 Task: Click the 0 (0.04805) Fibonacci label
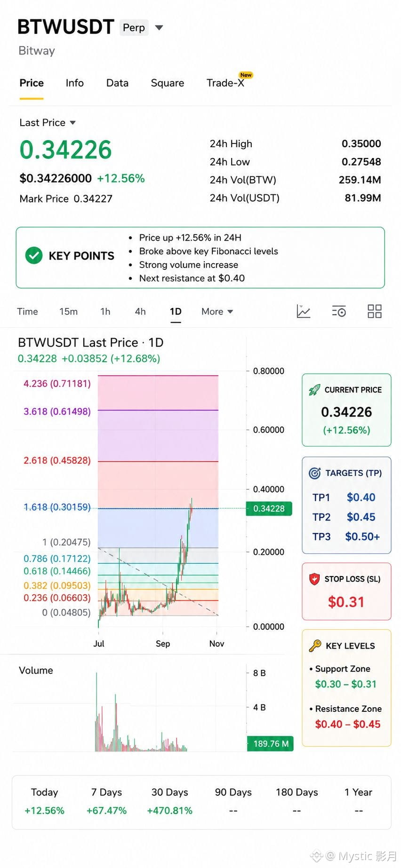[x=66, y=612]
